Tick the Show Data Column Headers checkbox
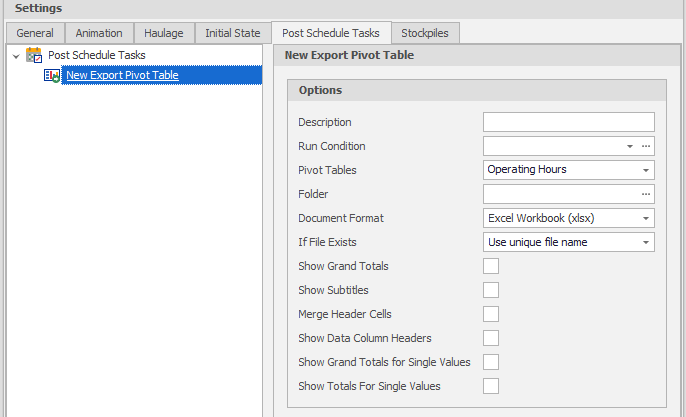 (x=491, y=338)
